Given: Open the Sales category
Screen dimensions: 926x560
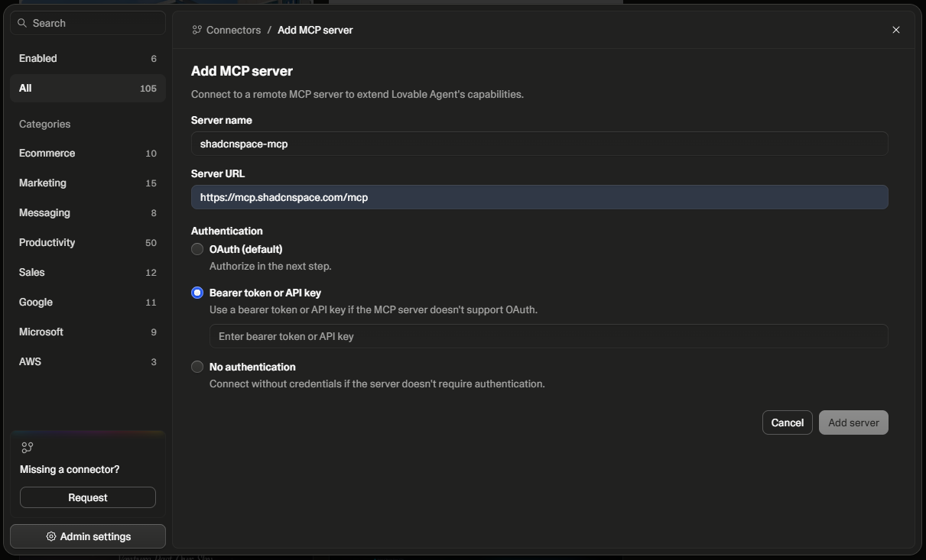Looking at the screenshot, I should tap(88, 272).
